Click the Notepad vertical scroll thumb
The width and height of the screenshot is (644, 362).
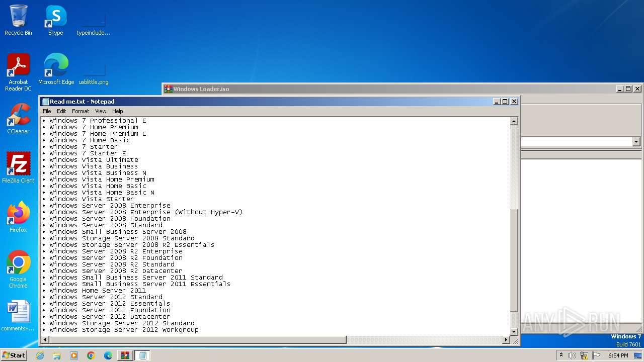click(514, 260)
